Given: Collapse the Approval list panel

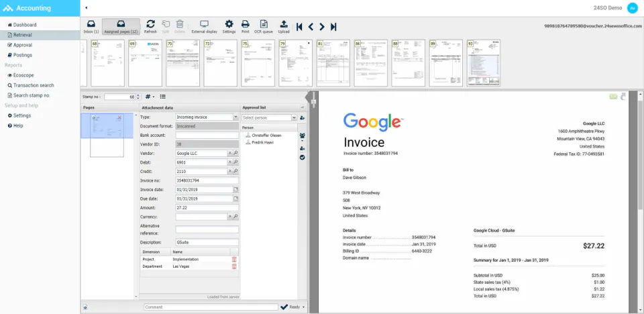Looking at the screenshot, I should (x=303, y=107).
